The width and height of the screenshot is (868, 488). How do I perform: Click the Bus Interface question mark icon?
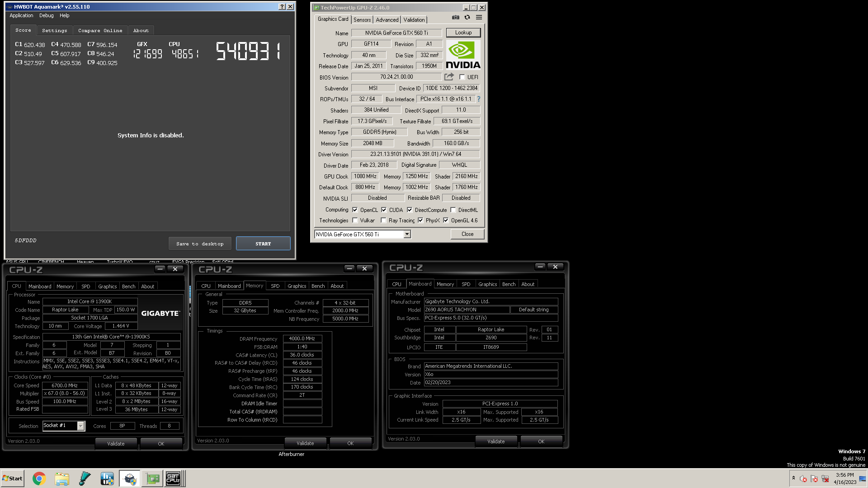point(478,99)
